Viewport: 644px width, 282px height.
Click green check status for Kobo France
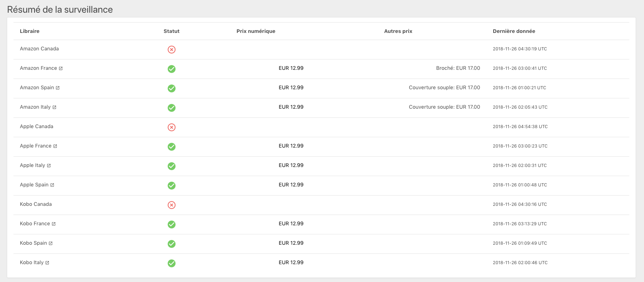[x=171, y=224]
